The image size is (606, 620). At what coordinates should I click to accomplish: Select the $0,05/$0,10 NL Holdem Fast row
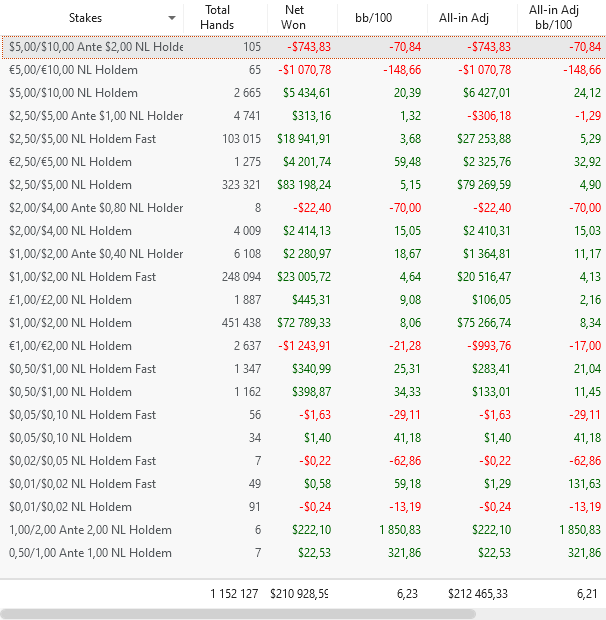[x=83, y=415]
